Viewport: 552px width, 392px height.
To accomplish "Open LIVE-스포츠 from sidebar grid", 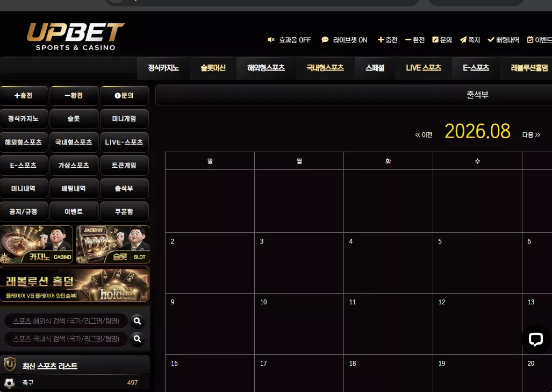I will pyautogui.click(x=124, y=142).
